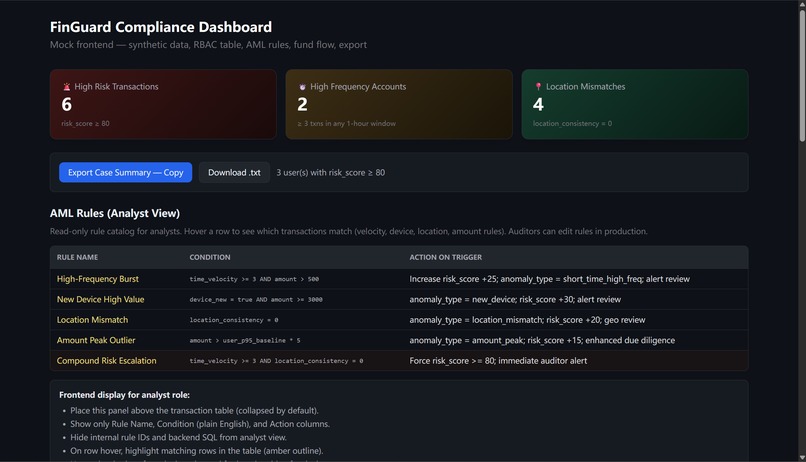Open the High Risk Transactions card
Image resolution: width=806 pixels, height=462 pixels.
163,104
